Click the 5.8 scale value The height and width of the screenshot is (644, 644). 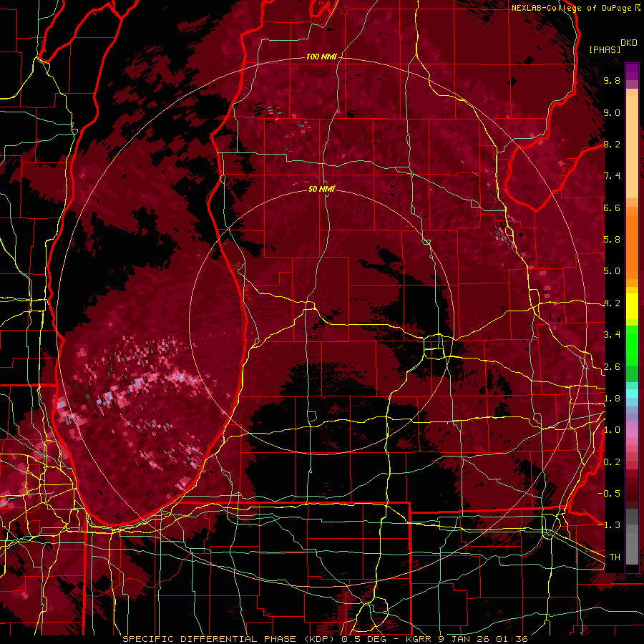pyautogui.click(x=612, y=240)
